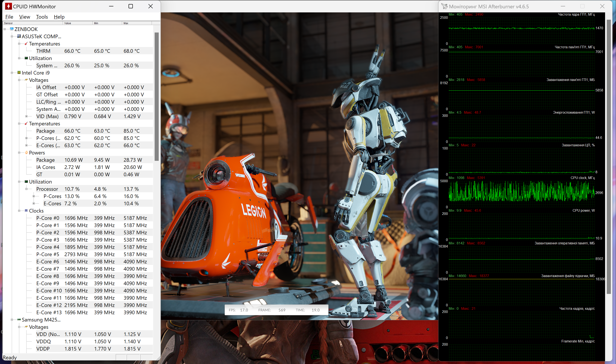Click the Intel Core i9 CPU icon

(19, 73)
